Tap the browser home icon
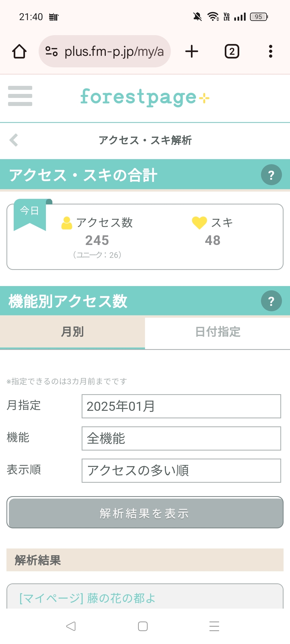Image resolution: width=290 pixels, height=644 pixels. coord(19,51)
